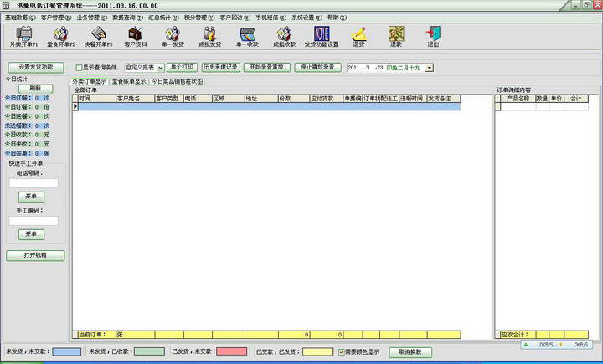Click the 退出 exit door icon
The height and width of the screenshot is (364, 603).
pos(433,37)
